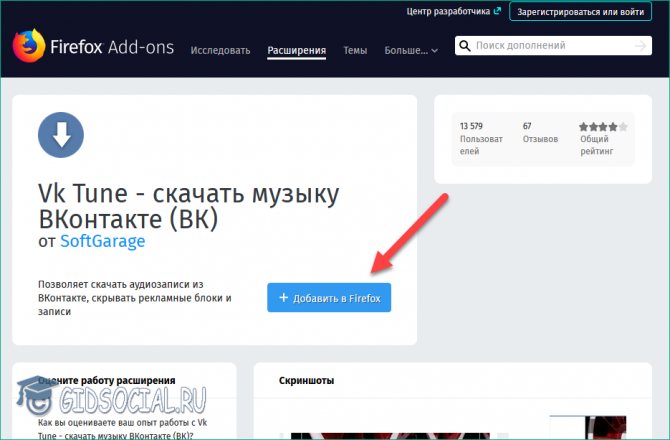Click Добавить в Firefox button

click(329, 298)
